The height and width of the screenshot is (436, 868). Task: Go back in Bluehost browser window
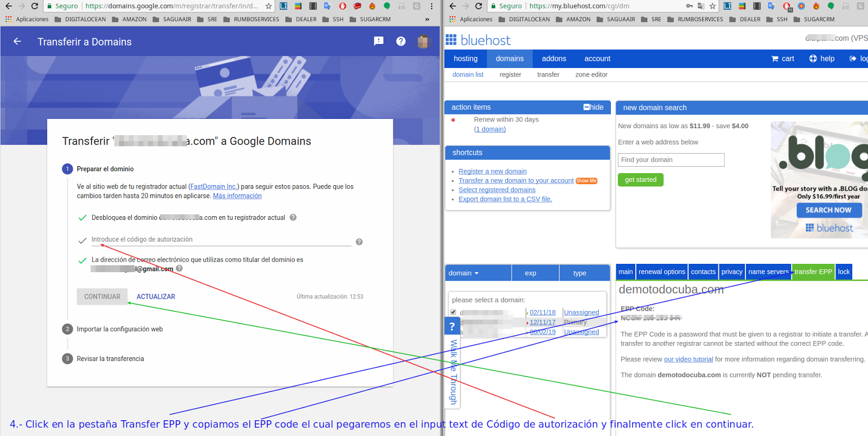[x=452, y=6]
